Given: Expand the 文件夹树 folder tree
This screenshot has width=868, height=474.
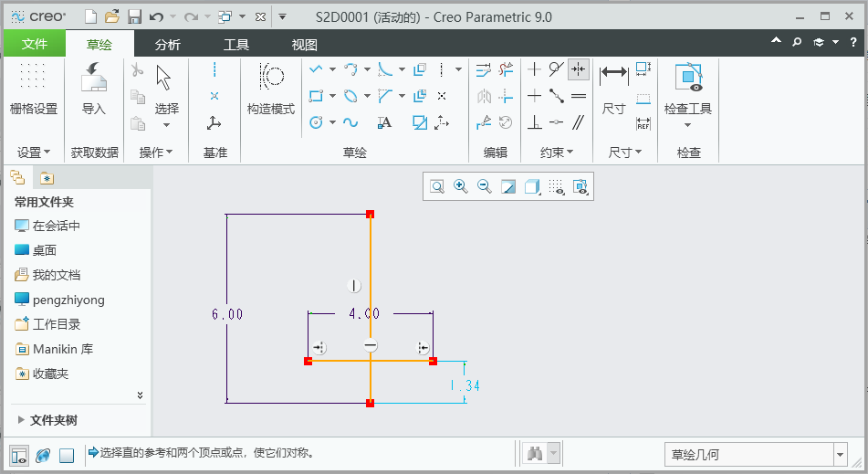Looking at the screenshot, I should [x=22, y=420].
